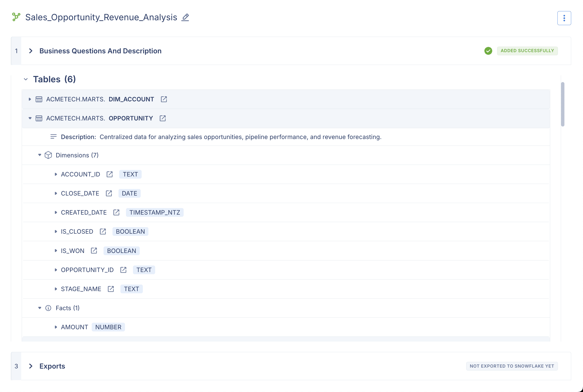Expand the DIM_ACCOUNT table row

[30, 99]
